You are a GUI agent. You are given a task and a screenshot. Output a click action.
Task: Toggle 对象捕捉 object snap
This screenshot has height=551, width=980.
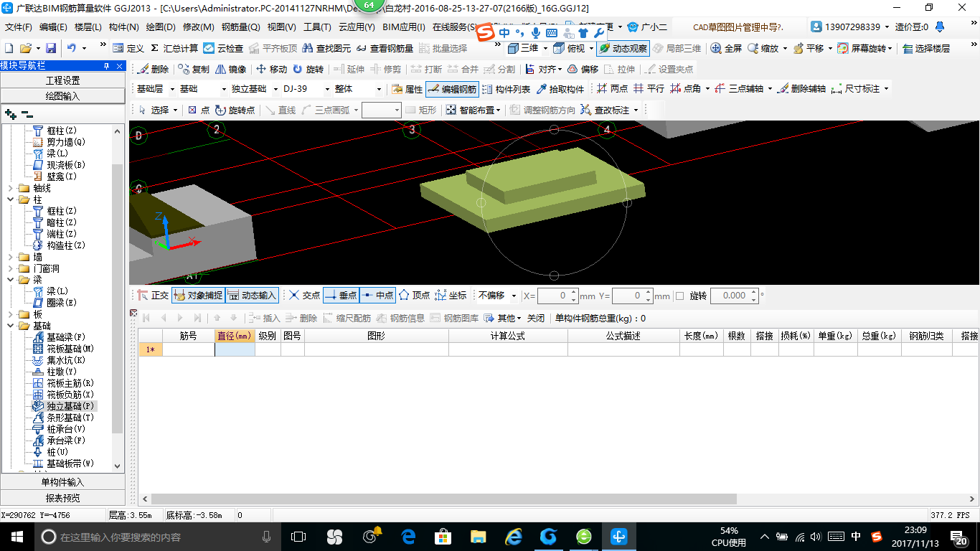(x=198, y=295)
